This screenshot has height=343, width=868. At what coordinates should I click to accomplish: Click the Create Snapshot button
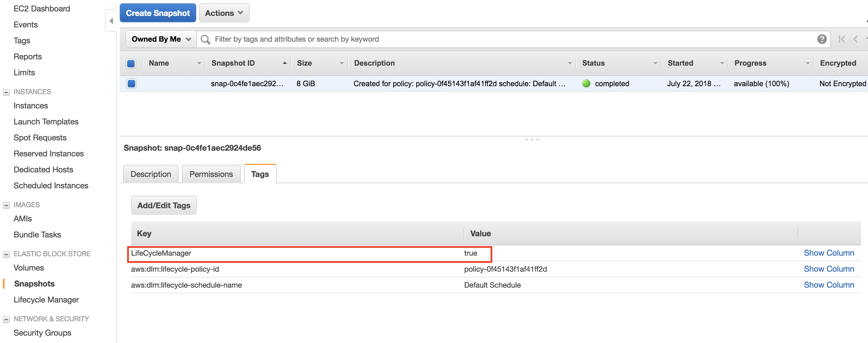(158, 13)
